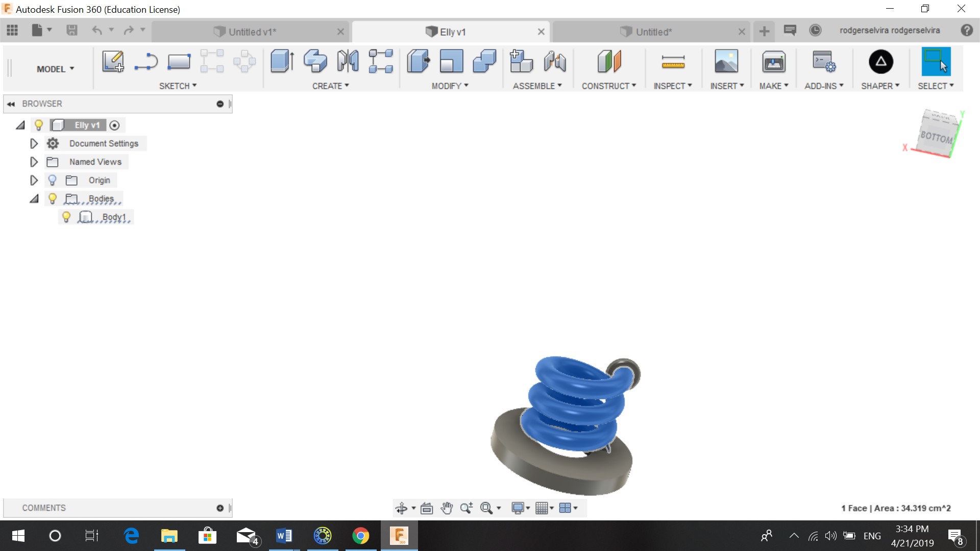This screenshot has width=980, height=551.
Task: Collapse the Bodies folder
Action: pos(34,199)
